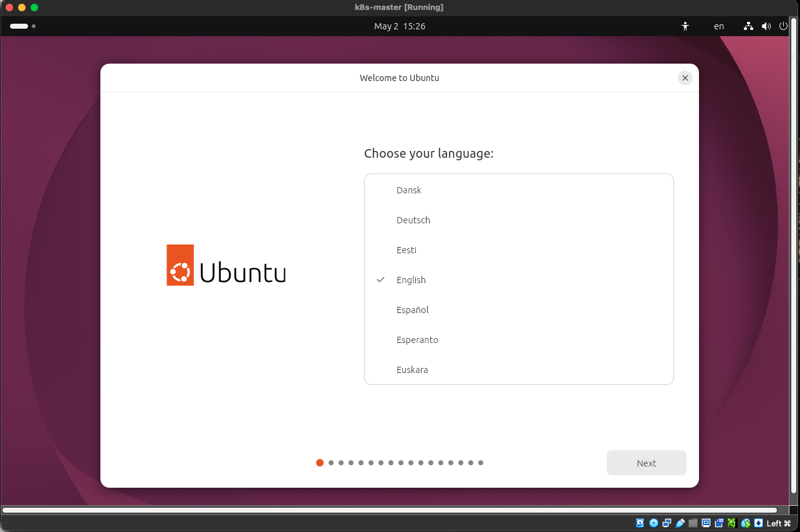This screenshot has height=532, width=800.
Task: Pick Esperanto from the language list
Action: click(519, 340)
